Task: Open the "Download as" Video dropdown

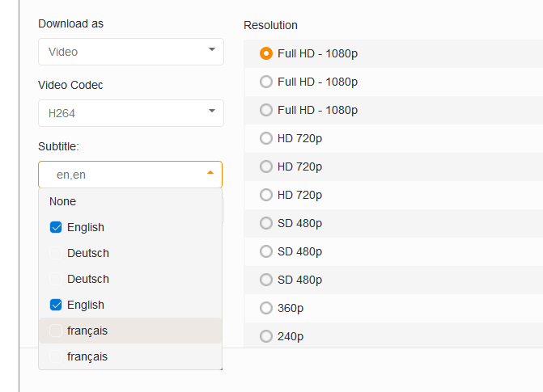Action: pyautogui.click(x=130, y=52)
